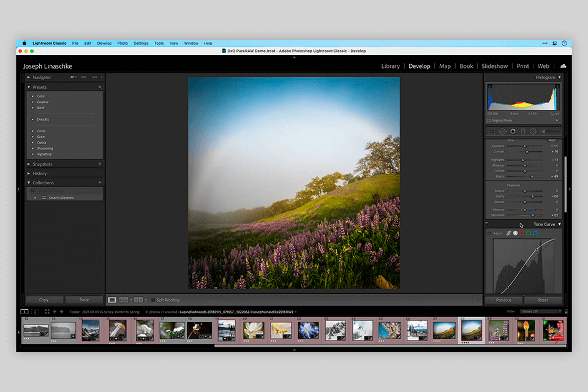
Task: Select Before/After view icon
Action: point(138,300)
